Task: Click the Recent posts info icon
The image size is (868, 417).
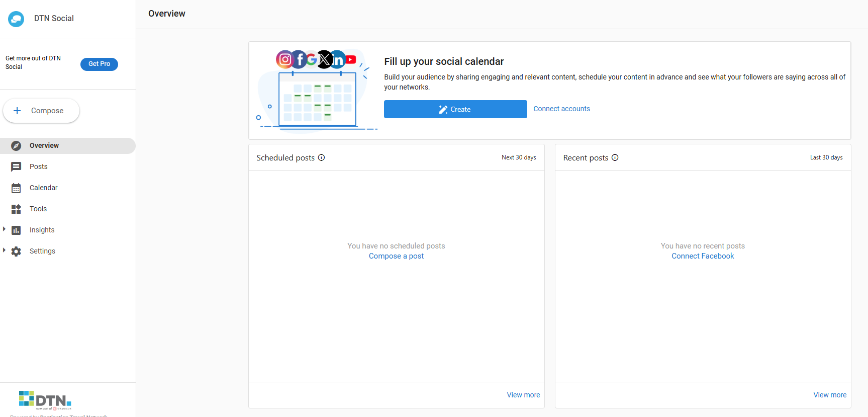Action: pos(615,157)
